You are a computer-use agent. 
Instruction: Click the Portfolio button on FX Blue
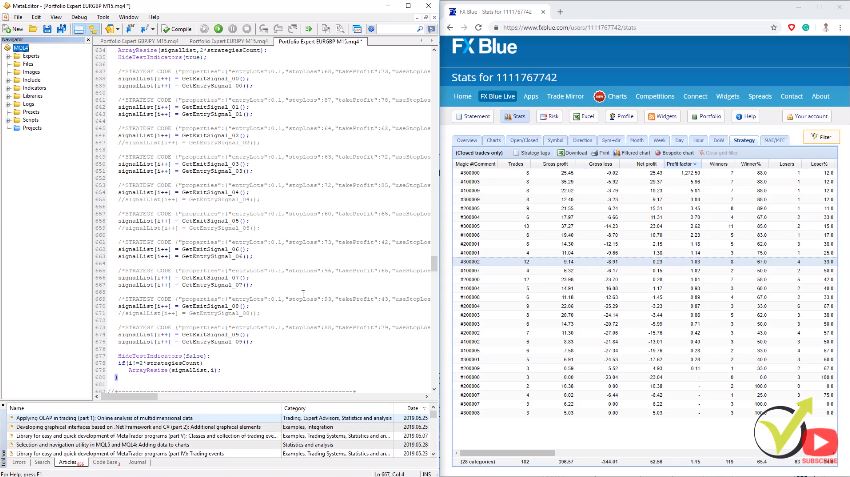706,116
